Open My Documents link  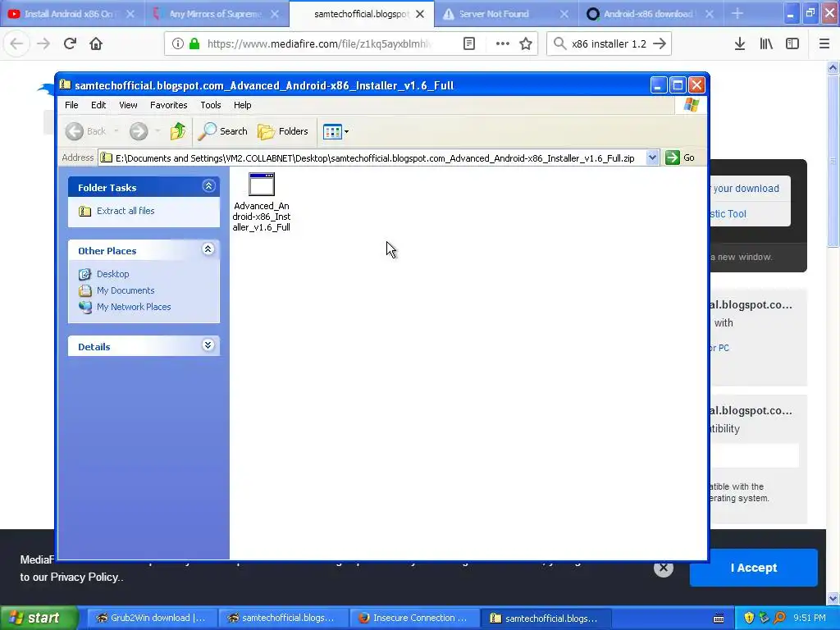[126, 290]
